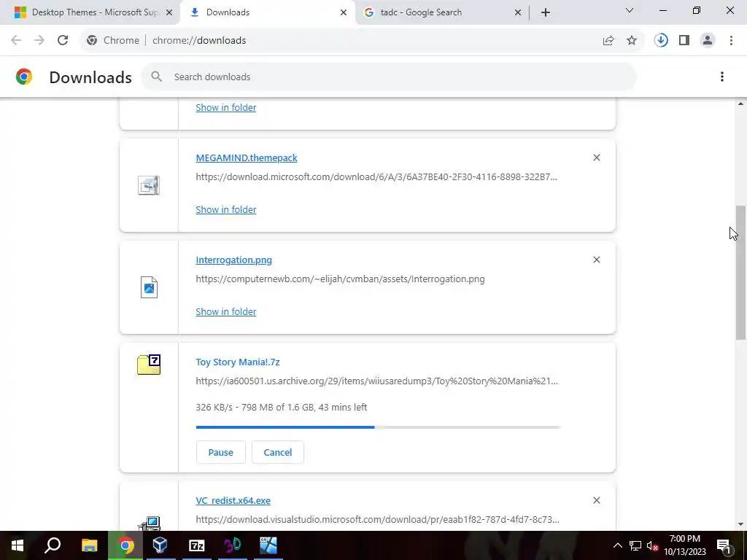Image resolution: width=747 pixels, height=560 pixels.
Task: Show MEGAMIND.themepack in folder
Action: 226,209
